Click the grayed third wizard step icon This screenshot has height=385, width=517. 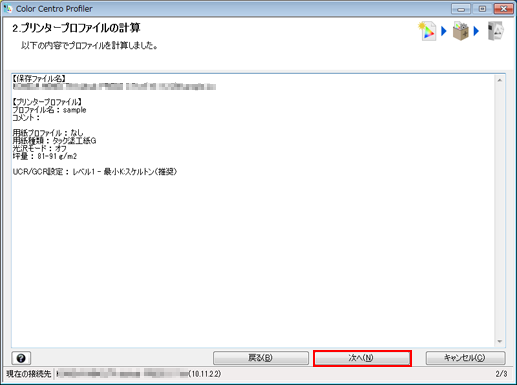(496, 31)
